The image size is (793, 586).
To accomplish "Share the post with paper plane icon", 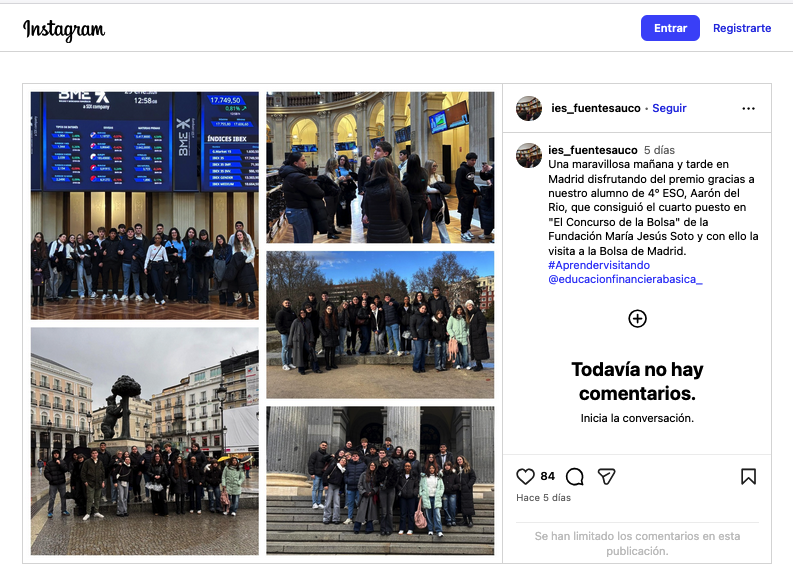I will [606, 476].
